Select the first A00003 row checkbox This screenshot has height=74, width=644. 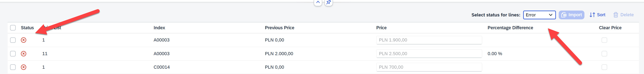pyautogui.click(x=13, y=40)
